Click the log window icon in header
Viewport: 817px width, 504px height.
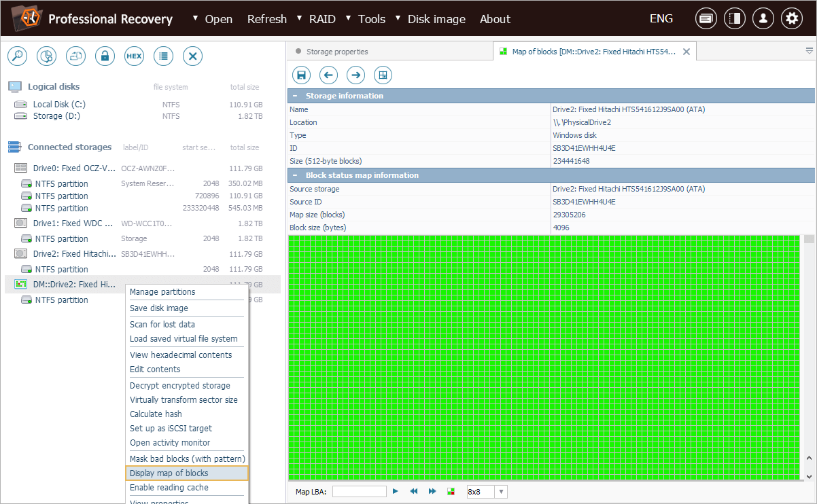coord(706,19)
